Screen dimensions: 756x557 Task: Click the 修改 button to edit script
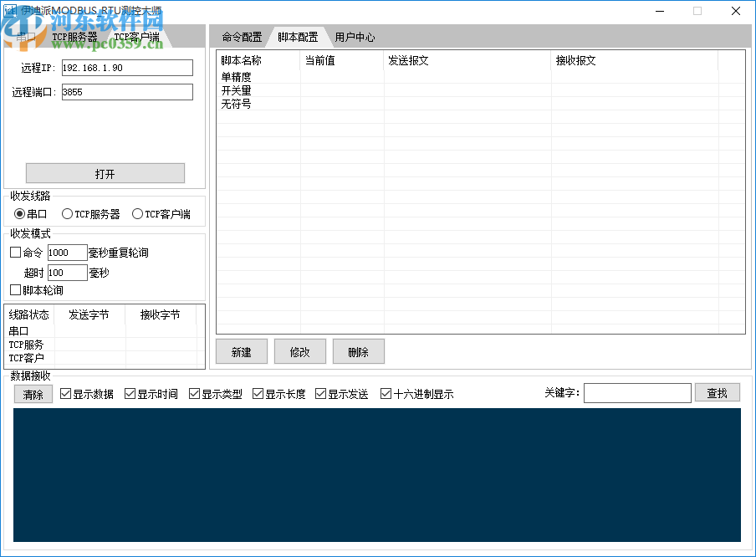point(299,351)
